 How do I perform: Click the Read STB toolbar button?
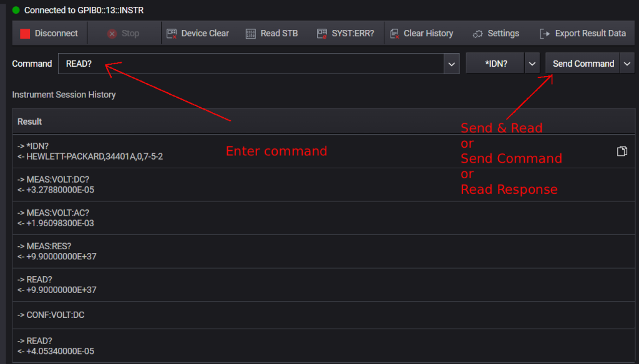(272, 34)
